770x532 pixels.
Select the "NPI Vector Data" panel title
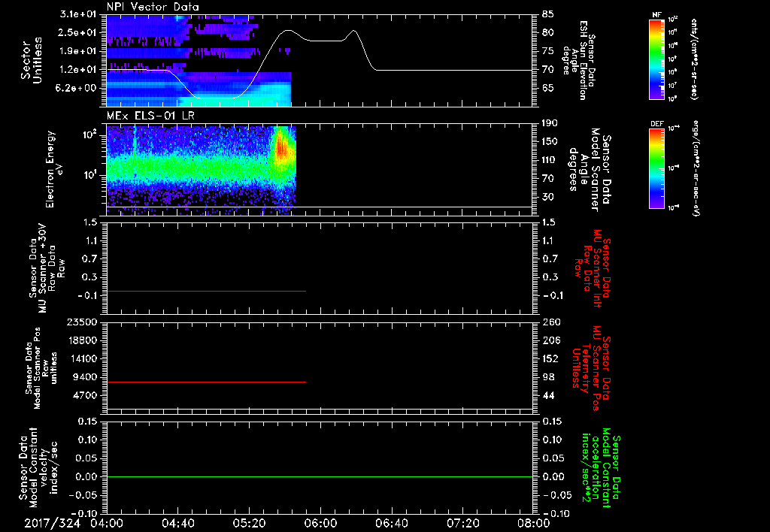tap(153, 7)
